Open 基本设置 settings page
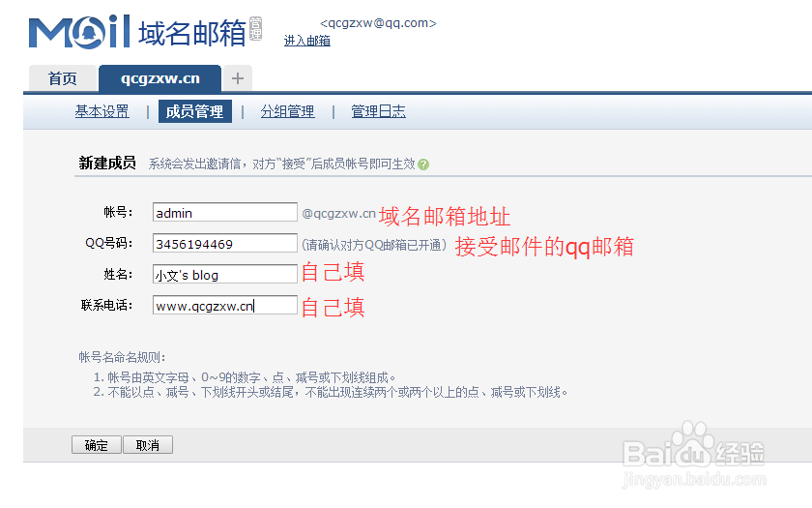This screenshot has width=812, height=508. click(102, 111)
